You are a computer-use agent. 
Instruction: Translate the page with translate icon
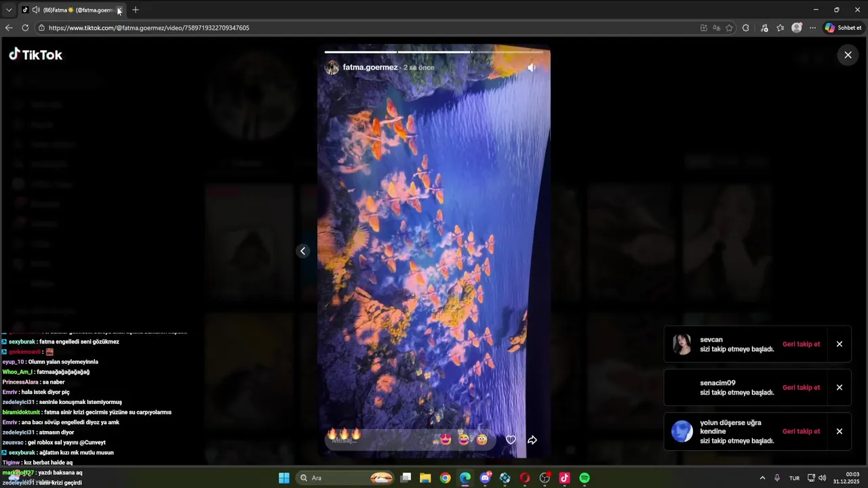pyautogui.click(x=717, y=28)
